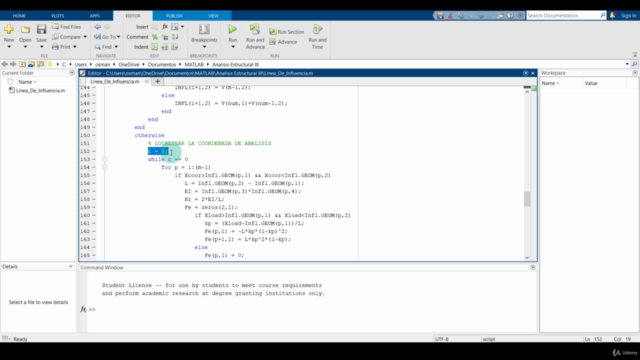This screenshot has width=640, height=360.
Task: Add new editor tab with plus button
Action: pyautogui.click(x=158, y=81)
